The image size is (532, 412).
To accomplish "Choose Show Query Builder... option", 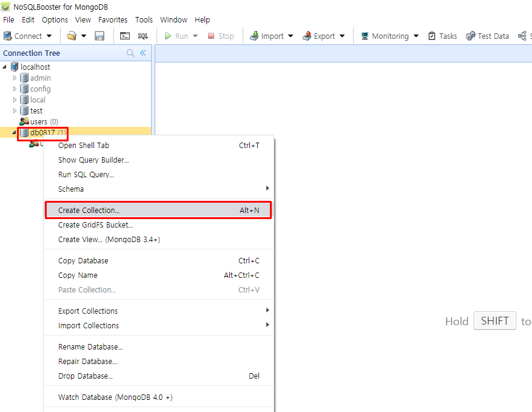I will tap(158, 160).
